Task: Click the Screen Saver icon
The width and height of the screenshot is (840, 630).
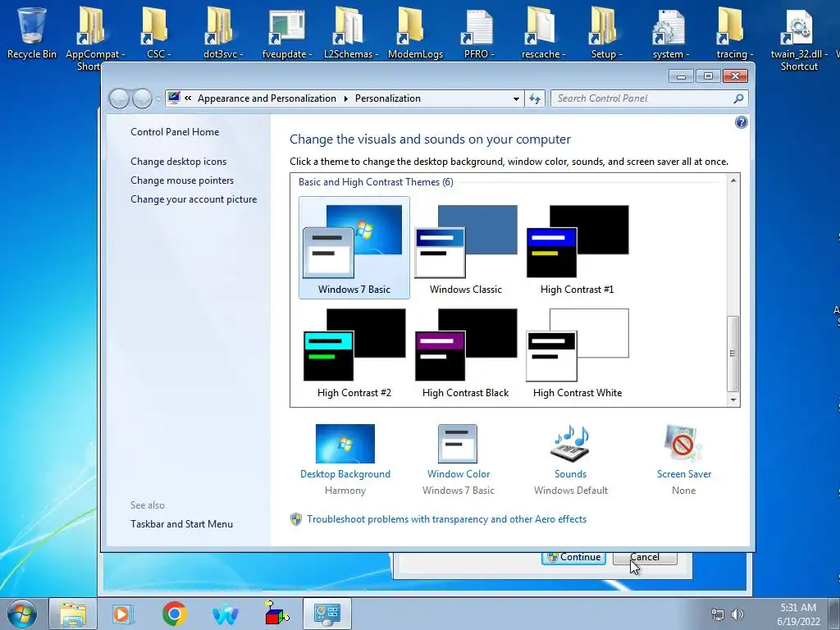Action: point(683,444)
